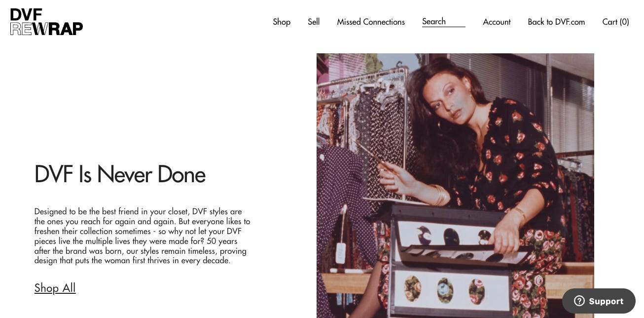644x318 pixels.
Task: Click the hero photo of woman in floral dress
Action: pos(455,186)
